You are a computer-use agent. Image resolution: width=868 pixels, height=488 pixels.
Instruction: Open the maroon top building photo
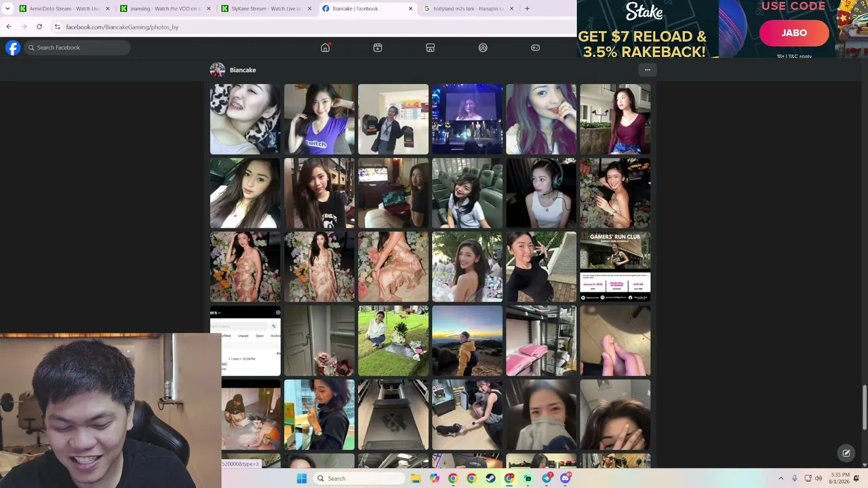point(615,119)
